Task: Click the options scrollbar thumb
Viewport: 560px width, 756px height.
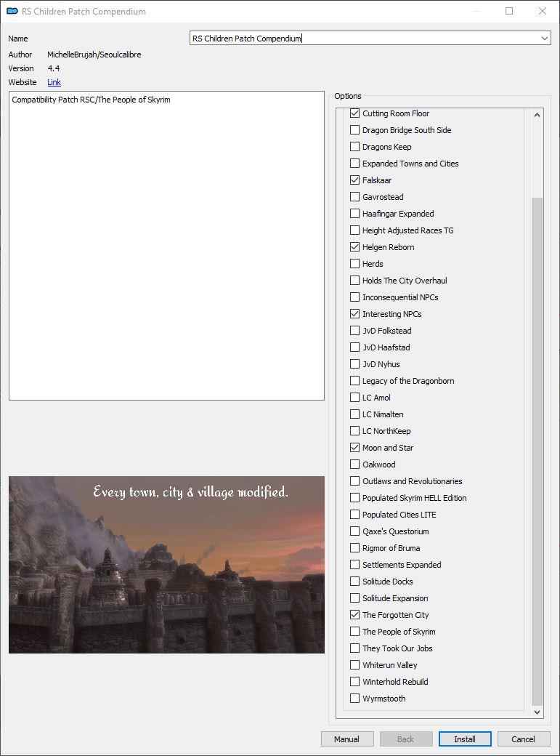Action: (537, 451)
